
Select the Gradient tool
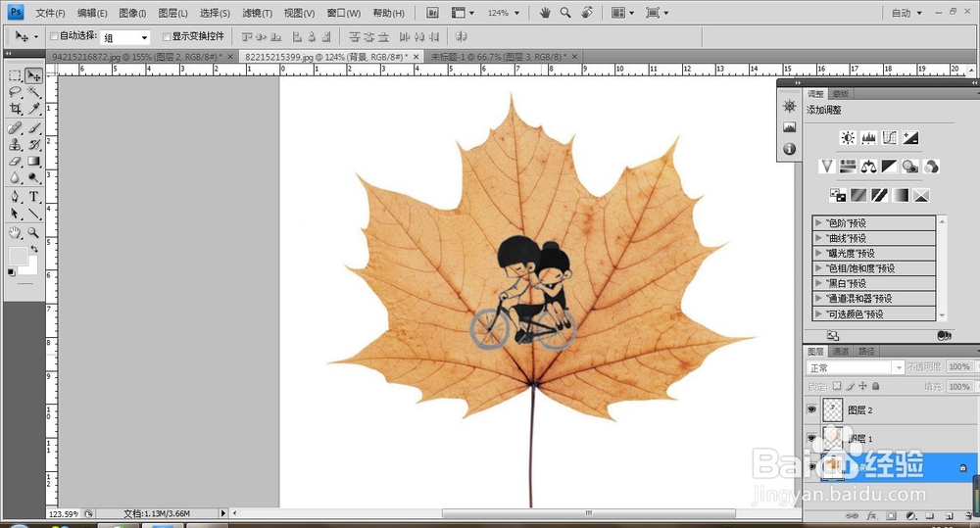pyautogui.click(x=33, y=162)
